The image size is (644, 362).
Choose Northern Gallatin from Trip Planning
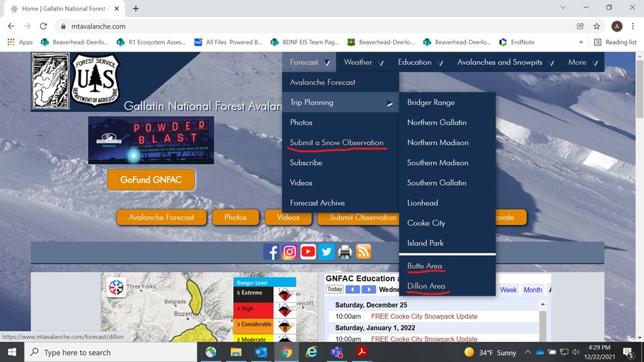(x=447, y=123)
